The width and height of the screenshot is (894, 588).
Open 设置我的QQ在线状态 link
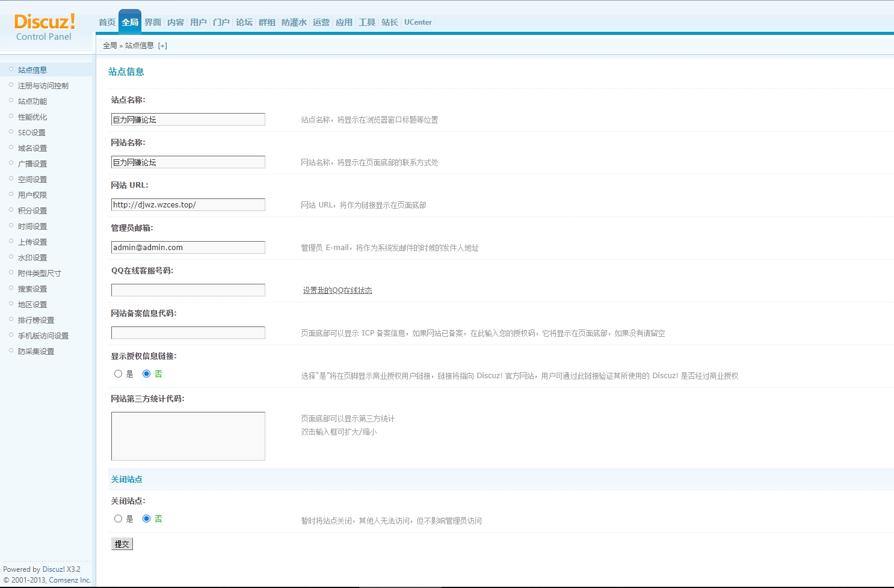(x=338, y=290)
